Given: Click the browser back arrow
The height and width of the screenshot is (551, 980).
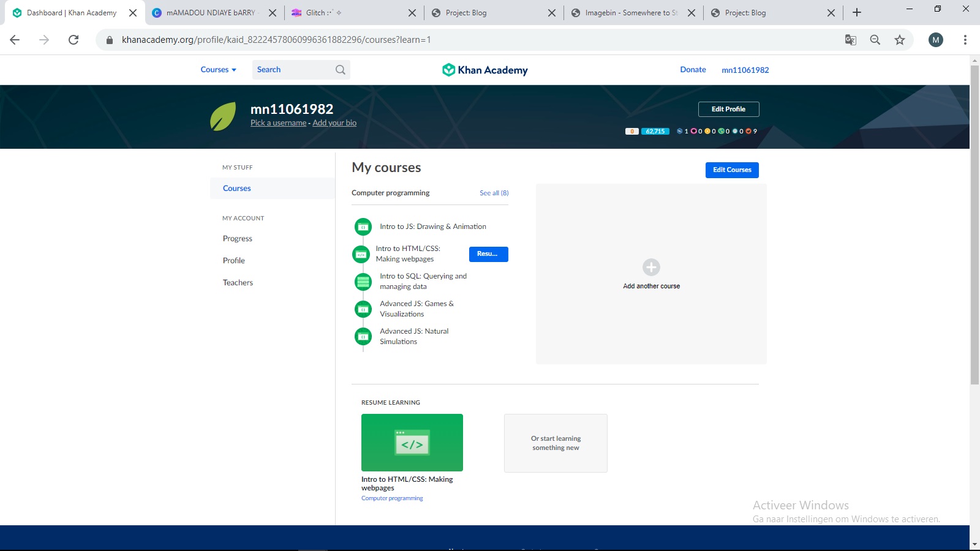Looking at the screenshot, I should 15,40.
